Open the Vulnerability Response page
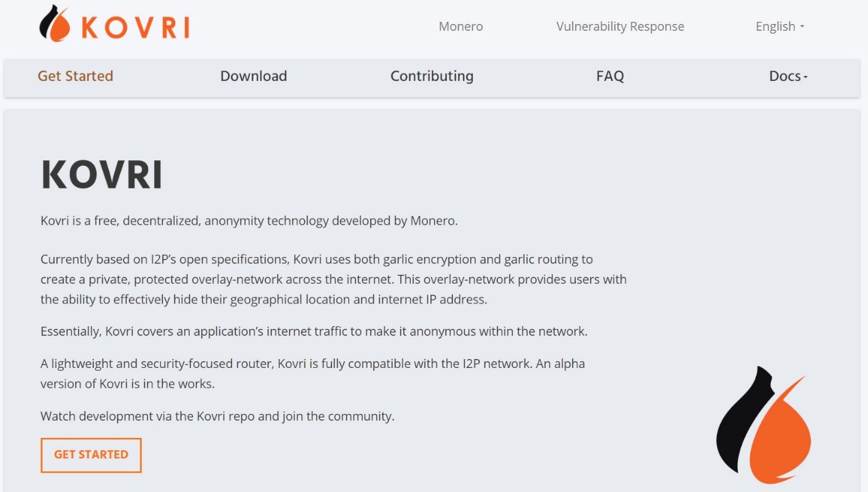Viewport: 868px width, 492px height. tap(620, 26)
